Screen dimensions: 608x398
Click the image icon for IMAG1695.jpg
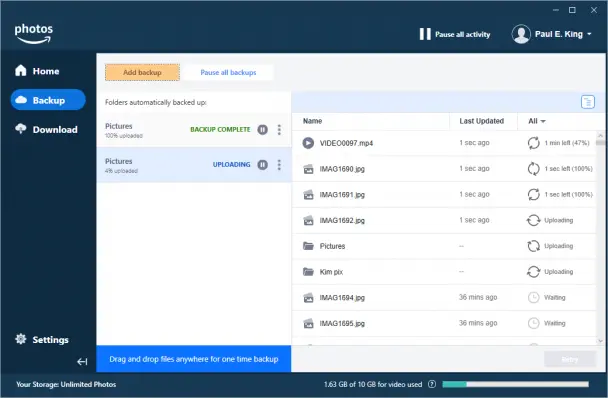pyautogui.click(x=308, y=323)
